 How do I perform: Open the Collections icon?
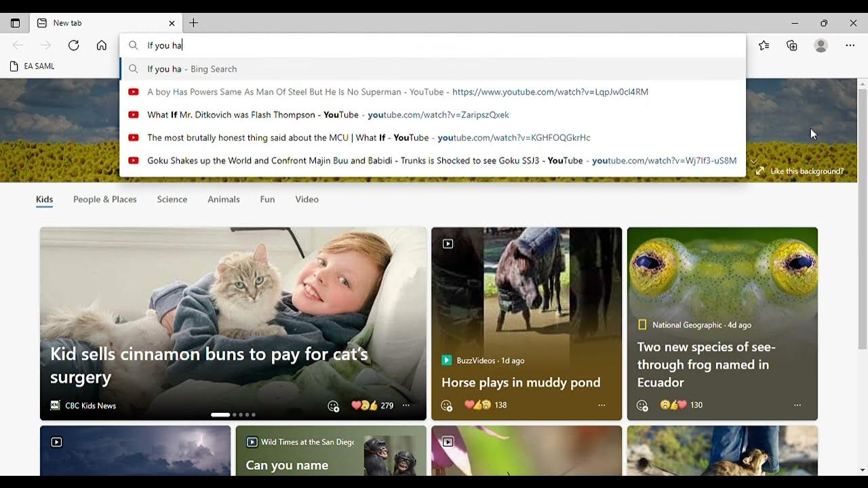point(792,45)
